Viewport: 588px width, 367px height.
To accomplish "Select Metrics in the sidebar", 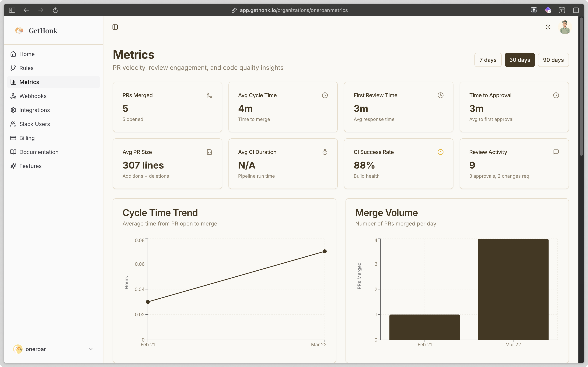I will [53, 82].
